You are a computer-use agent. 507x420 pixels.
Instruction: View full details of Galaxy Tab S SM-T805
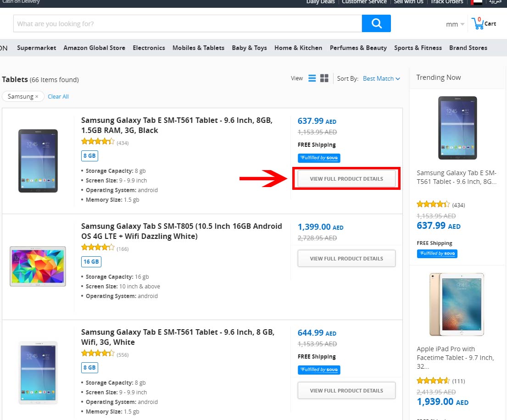click(346, 259)
